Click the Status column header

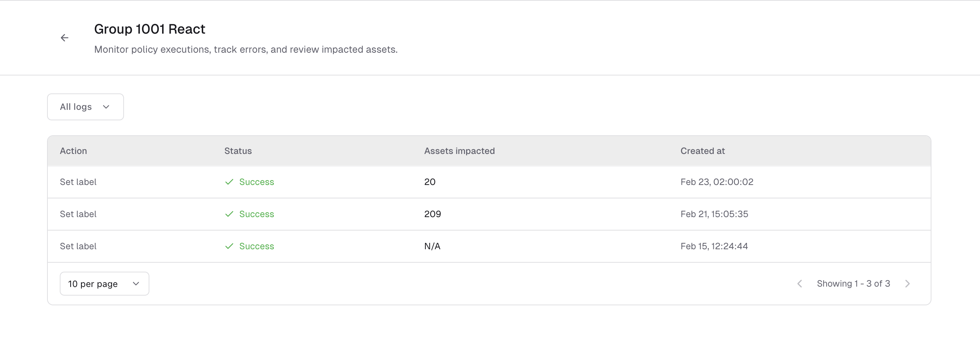pyautogui.click(x=238, y=151)
